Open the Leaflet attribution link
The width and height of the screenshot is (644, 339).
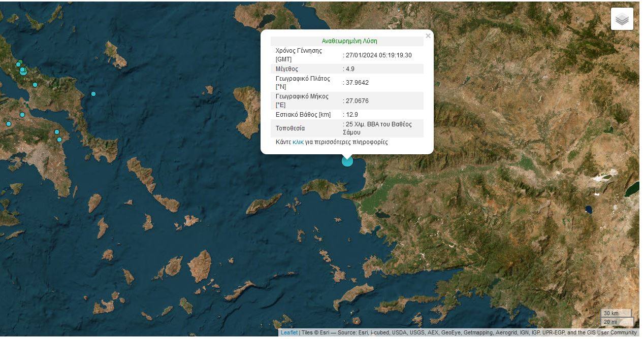point(289,333)
